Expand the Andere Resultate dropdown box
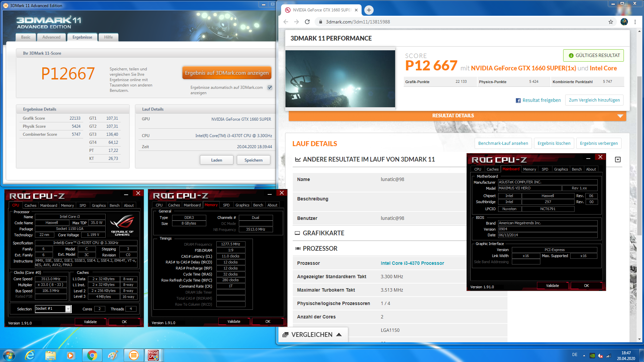 pyautogui.click(x=618, y=160)
